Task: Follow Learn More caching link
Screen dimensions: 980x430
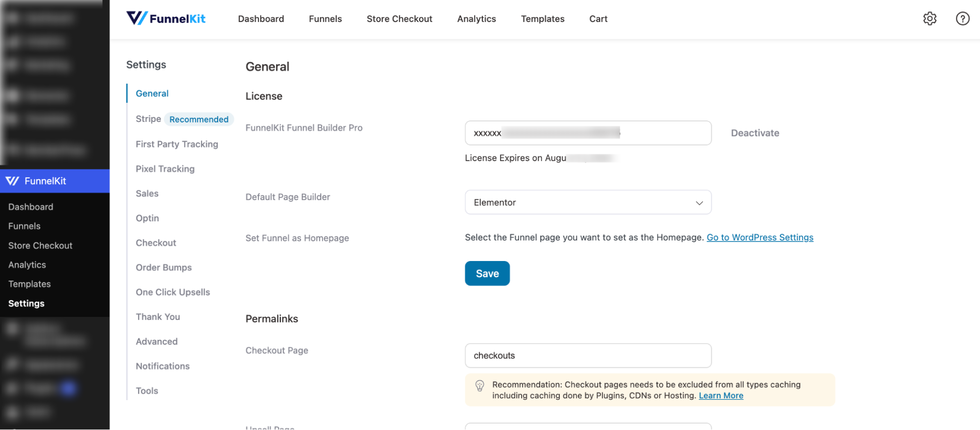Action: point(721,396)
